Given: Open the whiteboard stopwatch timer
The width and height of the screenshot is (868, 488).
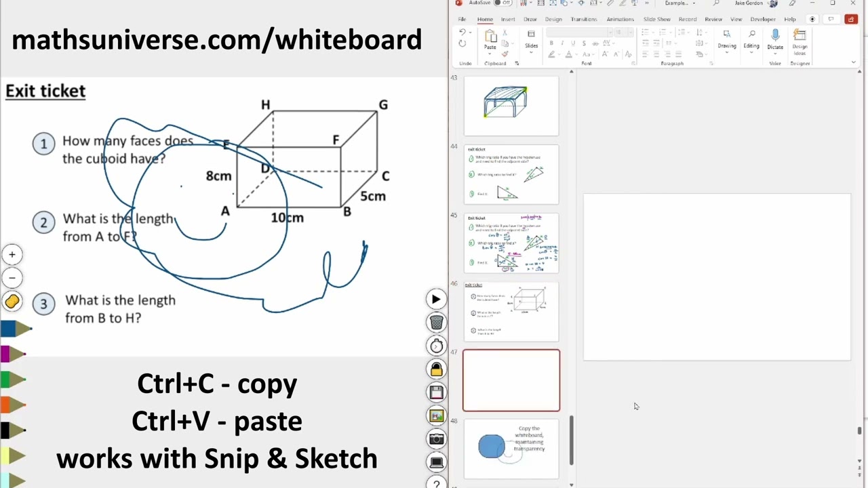Looking at the screenshot, I should point(436,346).
